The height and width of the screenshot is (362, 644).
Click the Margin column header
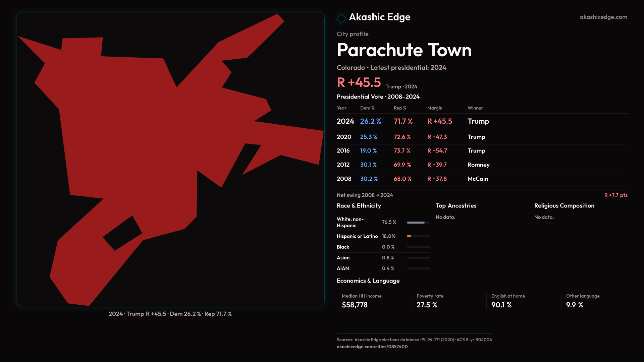click(x=435, y=108)
